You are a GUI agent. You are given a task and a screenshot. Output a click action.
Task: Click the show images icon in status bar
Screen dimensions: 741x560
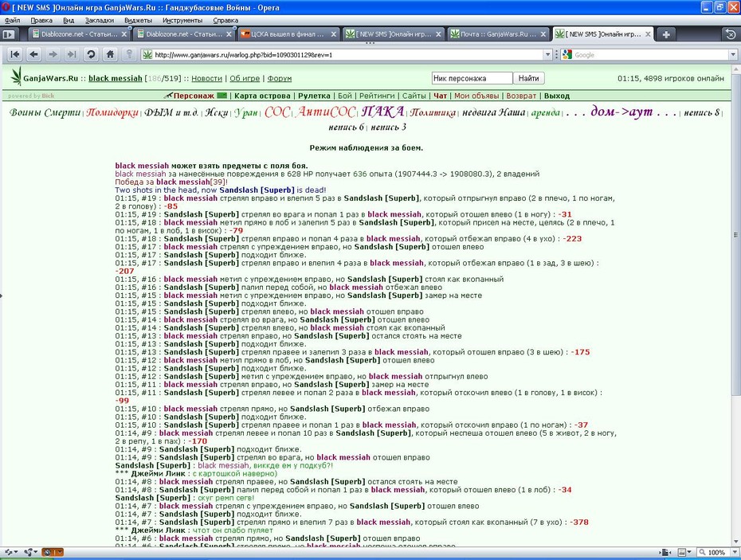pyautogui.click(x=681, y=552)
